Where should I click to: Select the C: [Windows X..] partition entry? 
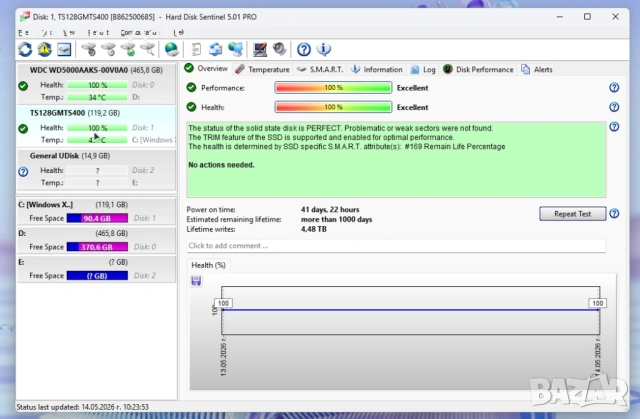pos(96,211)
